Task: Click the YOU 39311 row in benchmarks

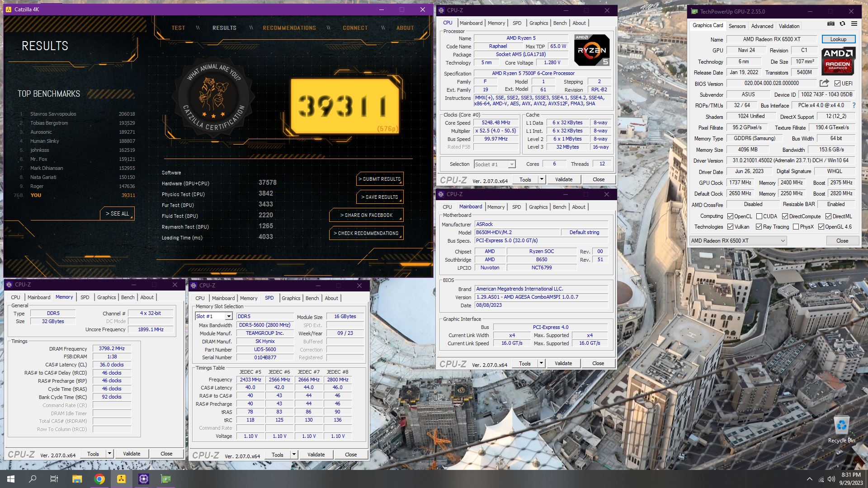Action: coord(75,195)
